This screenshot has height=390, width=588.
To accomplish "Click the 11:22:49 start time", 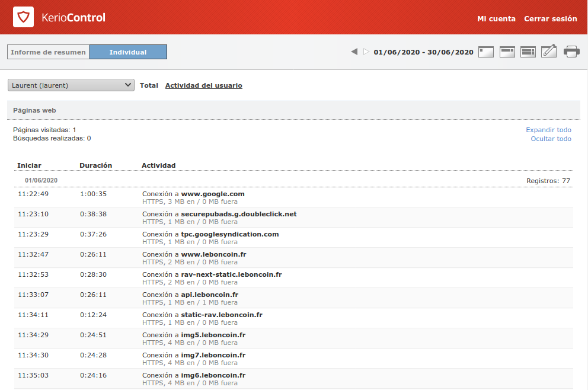I will click(x=33, y=194).
